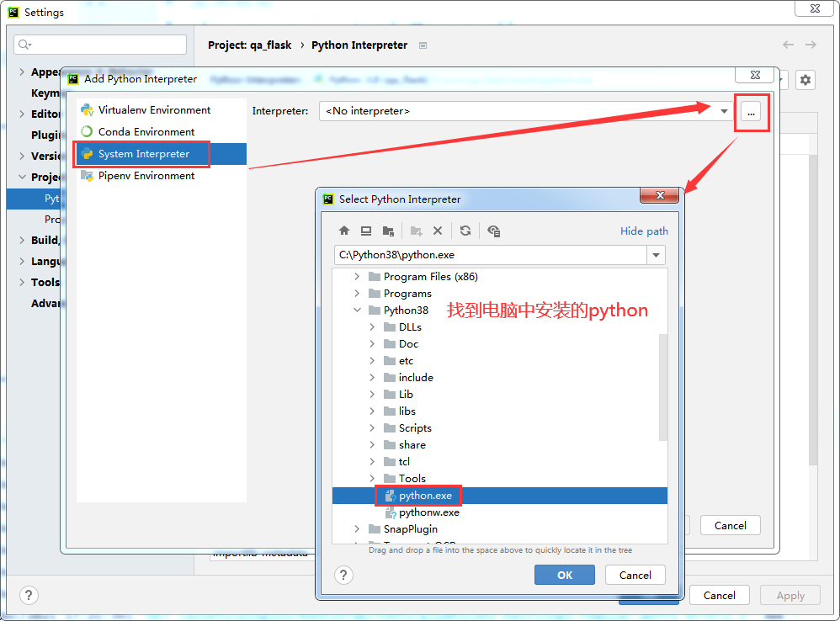The width and height of the screenshot is (840, 621).
Task: Expand Program Files (x86) folder
Action: (357, 277)
